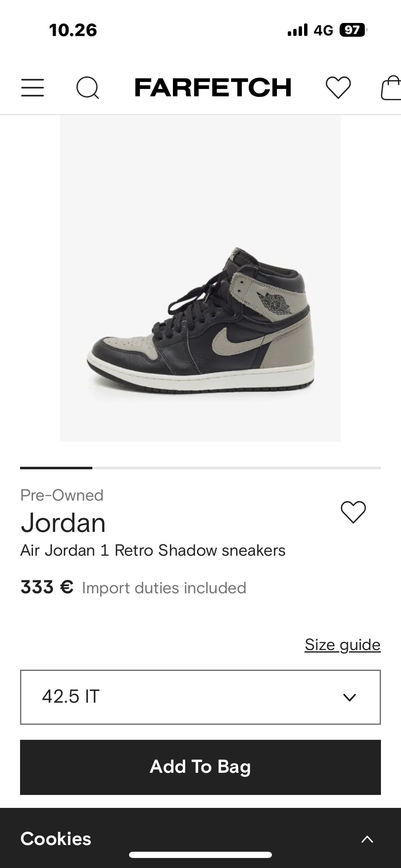Tap the 4G network indicator
The width and height of the screenshot is (401, 868).
(324, 30)
